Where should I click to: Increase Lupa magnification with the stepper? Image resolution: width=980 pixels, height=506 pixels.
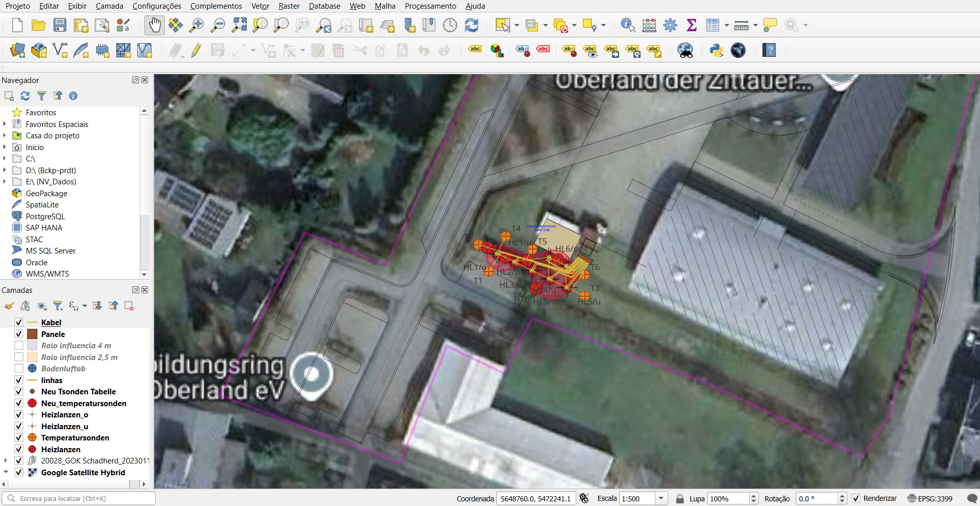click(x=753, y=495)
